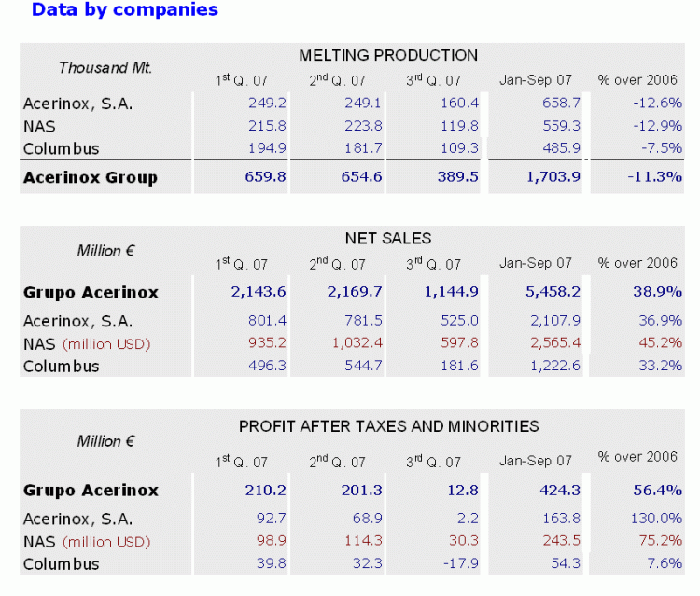700x596 pixels.
Task: Click 'Thousand Mt.' unit label
Action: (x=105, y=68)
